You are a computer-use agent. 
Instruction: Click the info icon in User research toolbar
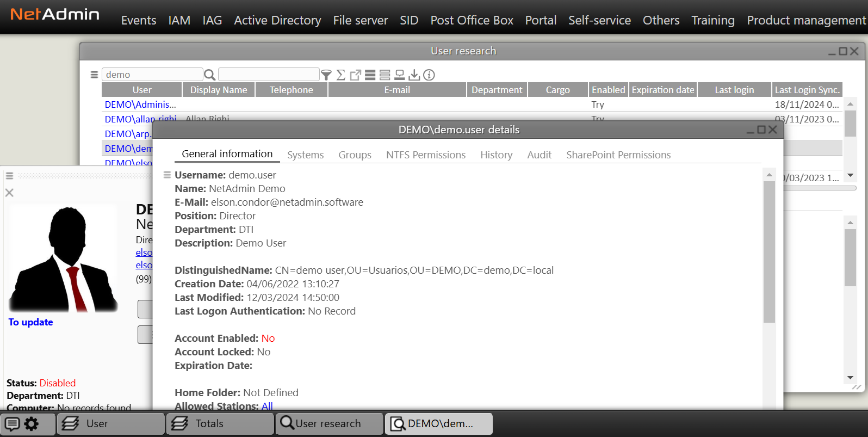click(x=429, y=75)
